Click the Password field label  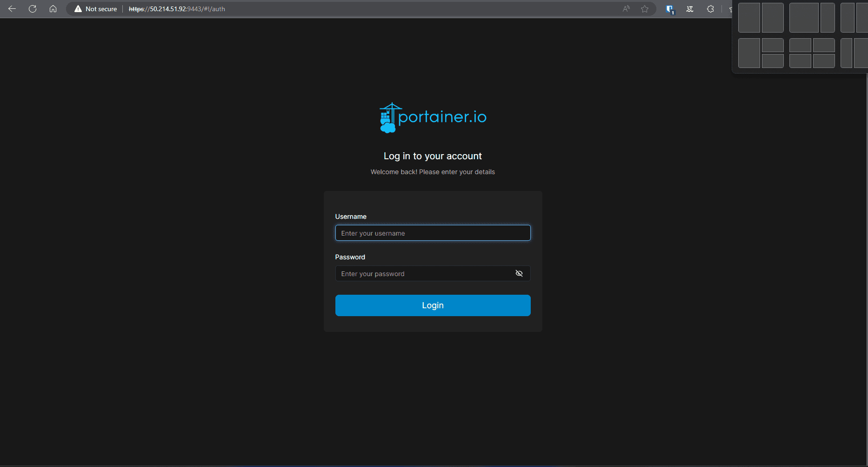(x=350, y=257)
